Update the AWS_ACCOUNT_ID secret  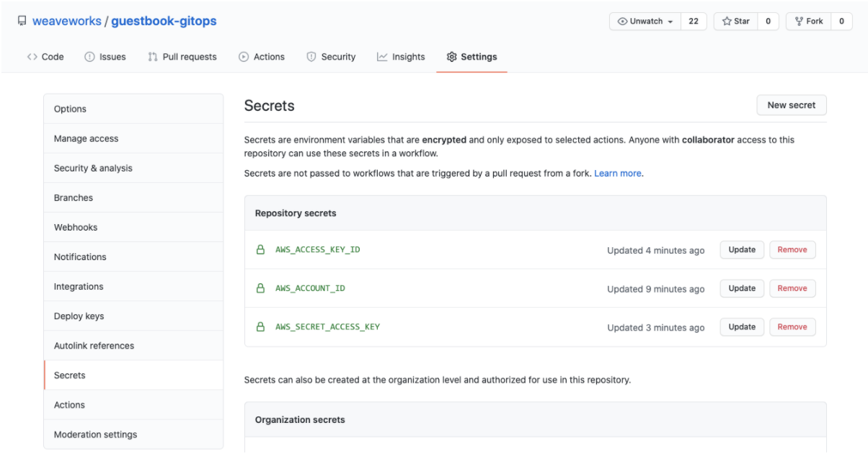click(x=741, y=288)
